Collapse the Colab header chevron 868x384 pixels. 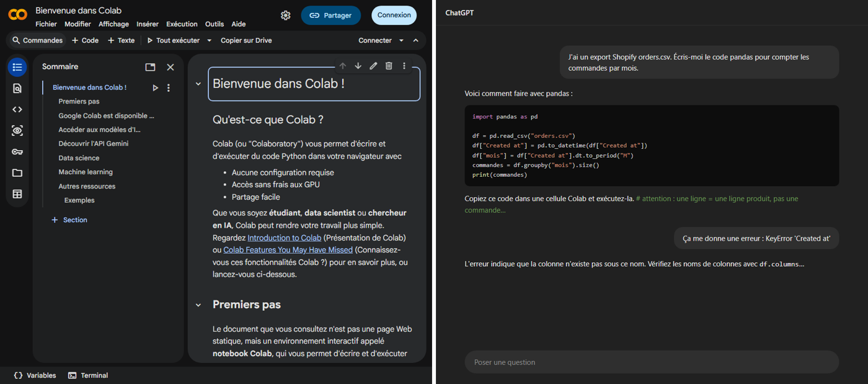click(416, 40)
